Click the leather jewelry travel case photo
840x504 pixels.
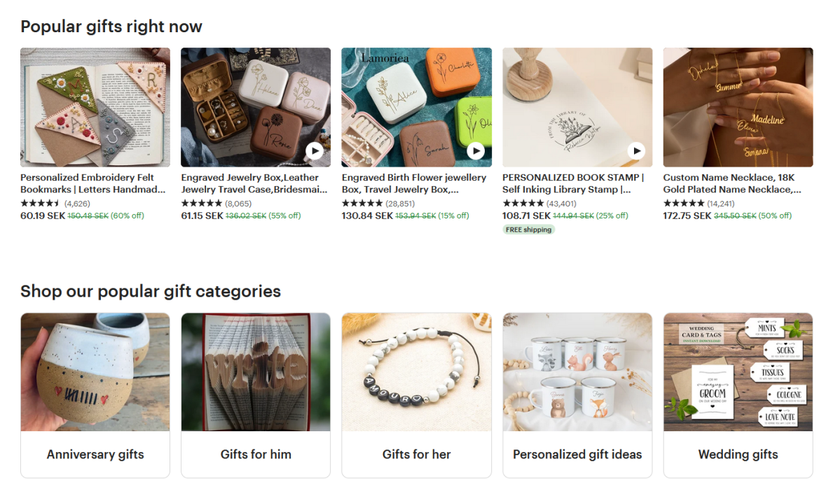coord(255,106)
